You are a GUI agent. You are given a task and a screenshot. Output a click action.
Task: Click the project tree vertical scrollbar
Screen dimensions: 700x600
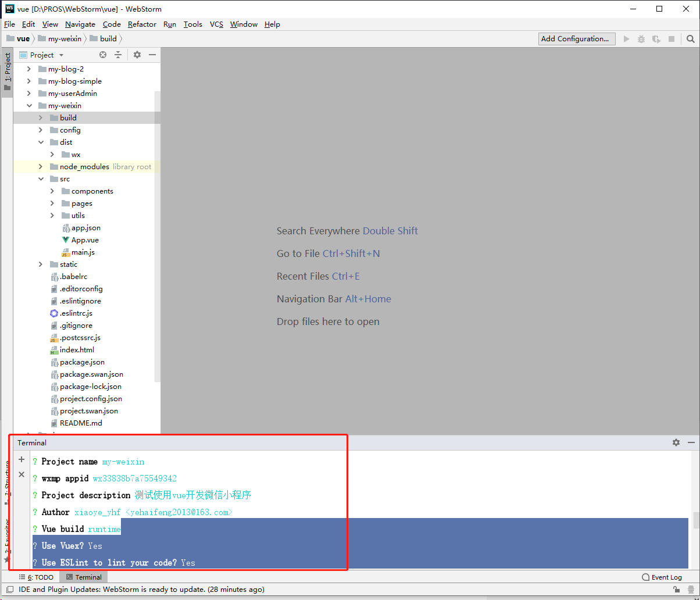coord(157,237)
